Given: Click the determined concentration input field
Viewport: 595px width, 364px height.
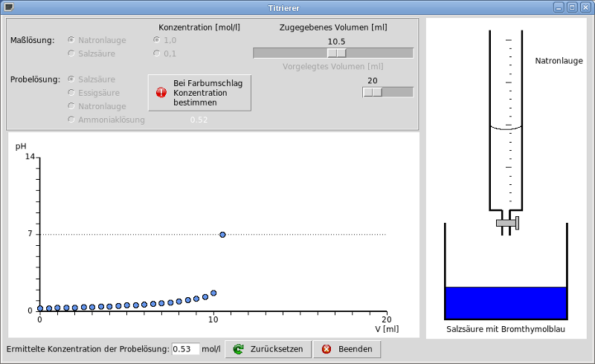Looking at the screenshot, I should 185,349.
